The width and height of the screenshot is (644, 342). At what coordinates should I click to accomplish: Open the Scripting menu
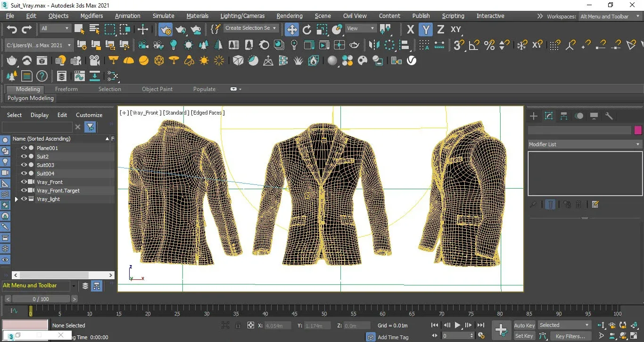pos(453,16)
